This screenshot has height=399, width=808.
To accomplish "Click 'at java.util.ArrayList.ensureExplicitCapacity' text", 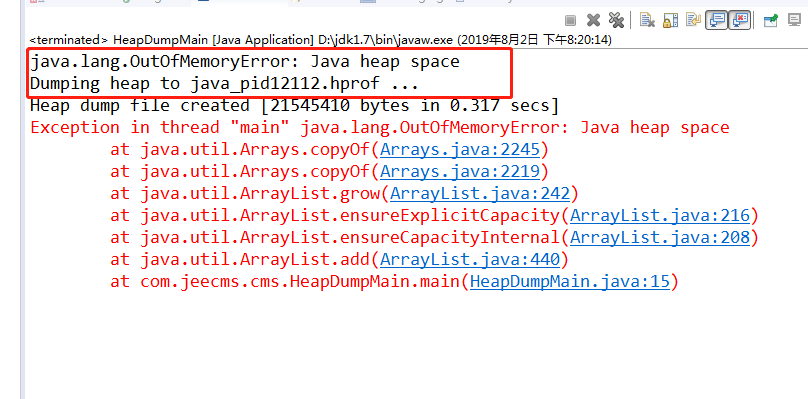I will [335, 215].
